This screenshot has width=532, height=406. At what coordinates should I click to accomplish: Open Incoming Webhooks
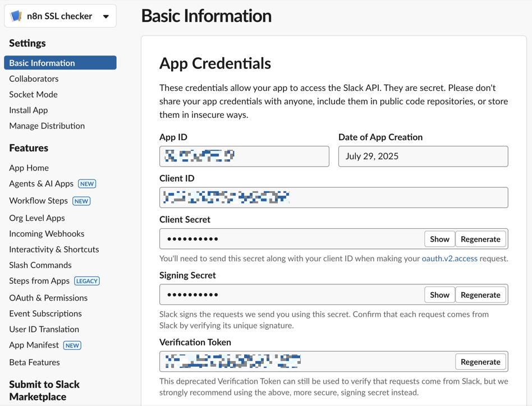(47, 233)
